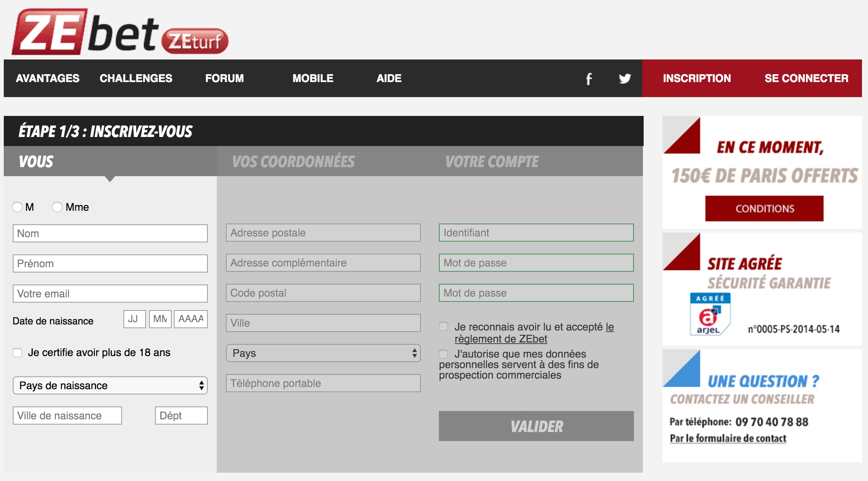The width and height of the screenshot is (868, 481).
Task: Click the ZEbet logo
Action: (x=85, y=32)
